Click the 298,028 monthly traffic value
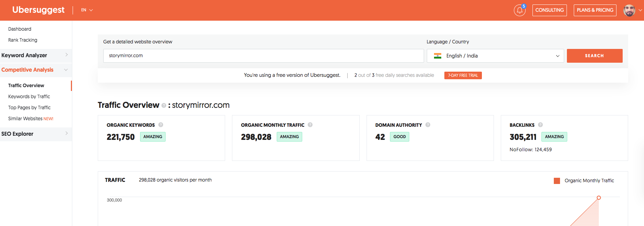This screenshot has width=644, height=226. (256, 137)
